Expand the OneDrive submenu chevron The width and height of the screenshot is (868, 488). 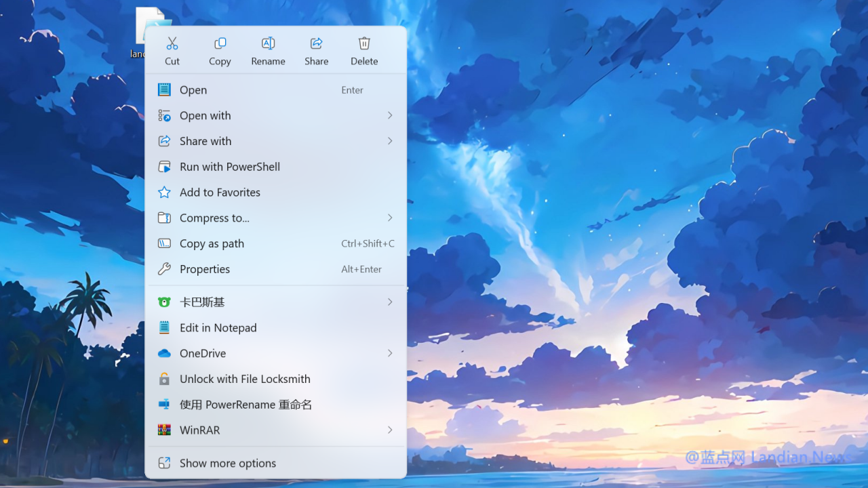[390, 353]
